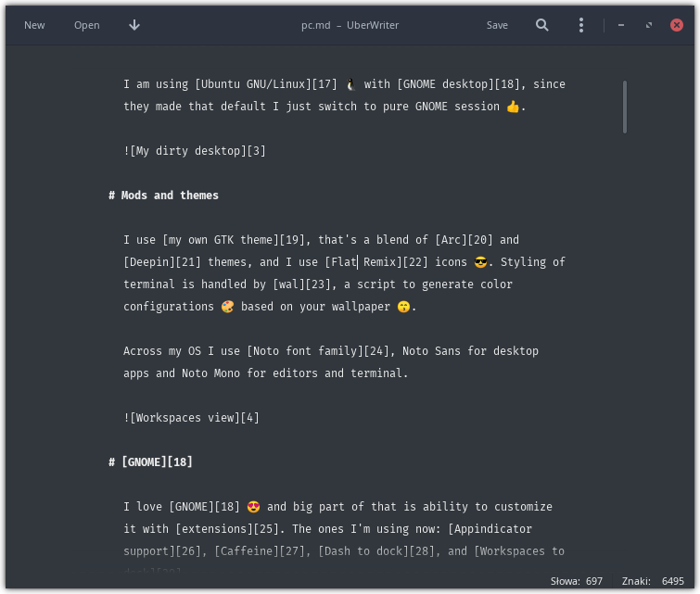This screenshot has width=700, height=594.
Task: Click '[extensions][25]' reference text
Action: coord(227,529)
